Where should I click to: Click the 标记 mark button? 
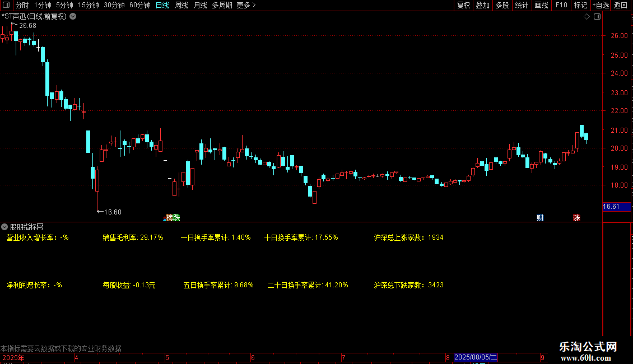click(x=580, y=5)
